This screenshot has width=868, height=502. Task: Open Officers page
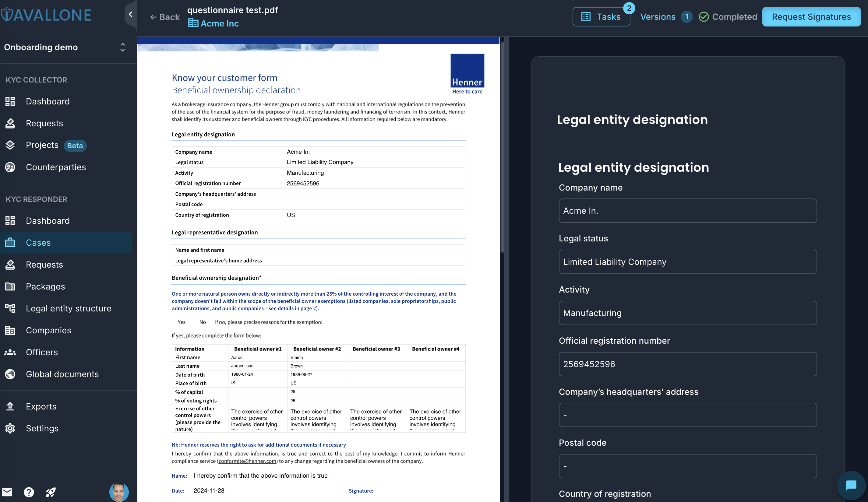pos(42,352)
